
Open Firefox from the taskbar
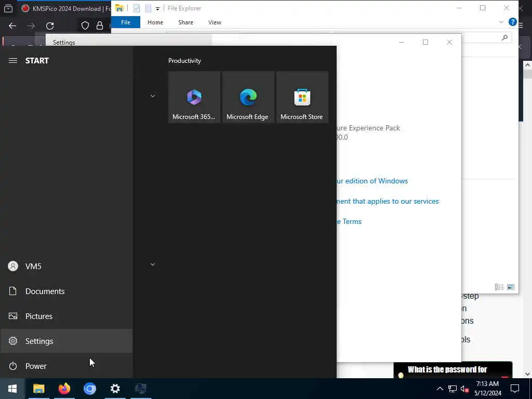64,389
